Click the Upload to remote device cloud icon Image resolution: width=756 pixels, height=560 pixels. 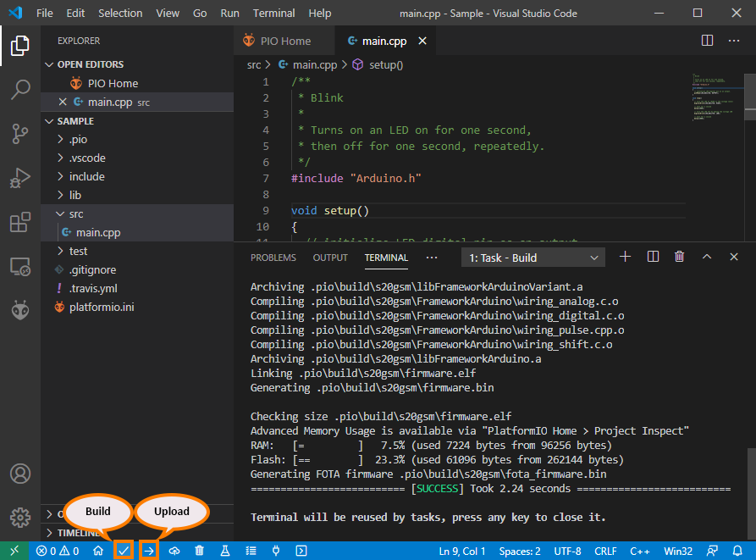tap(174, 551)
